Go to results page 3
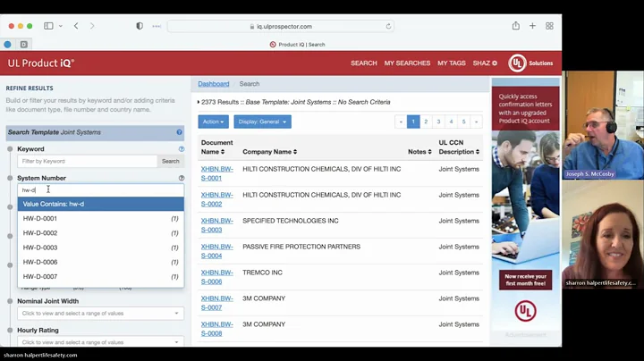Screen dimensions: 644x361 [438, 122]
